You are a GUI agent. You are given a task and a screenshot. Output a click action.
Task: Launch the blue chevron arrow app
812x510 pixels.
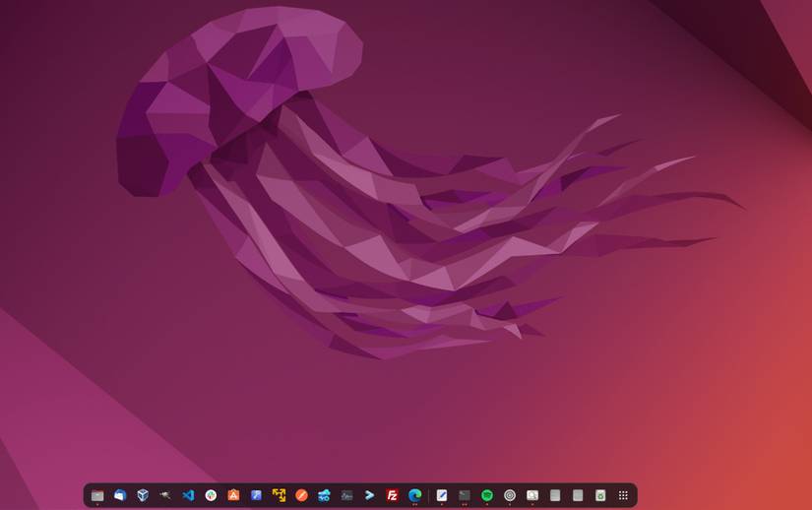[x=369, y=495]
